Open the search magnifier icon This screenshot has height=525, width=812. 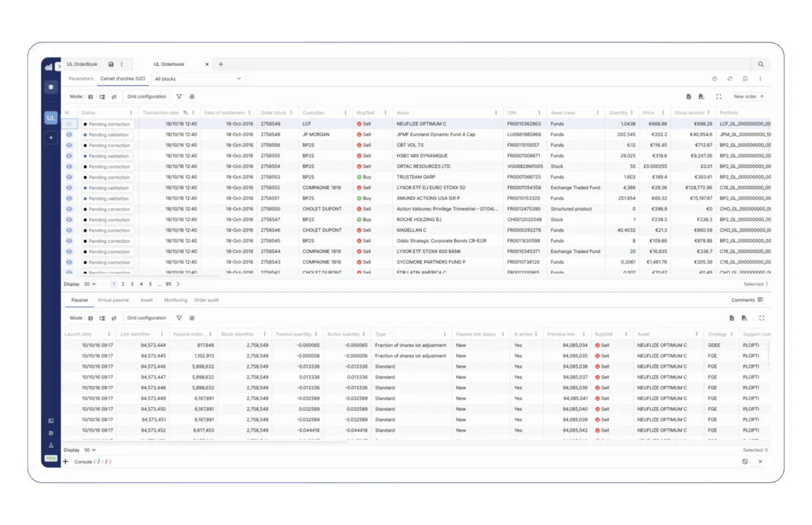(761, 65)
